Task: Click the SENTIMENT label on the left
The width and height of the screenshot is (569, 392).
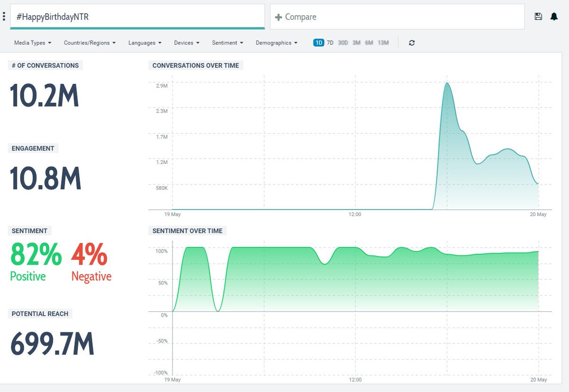Action: pyautogui.click(x=29, y=231)
